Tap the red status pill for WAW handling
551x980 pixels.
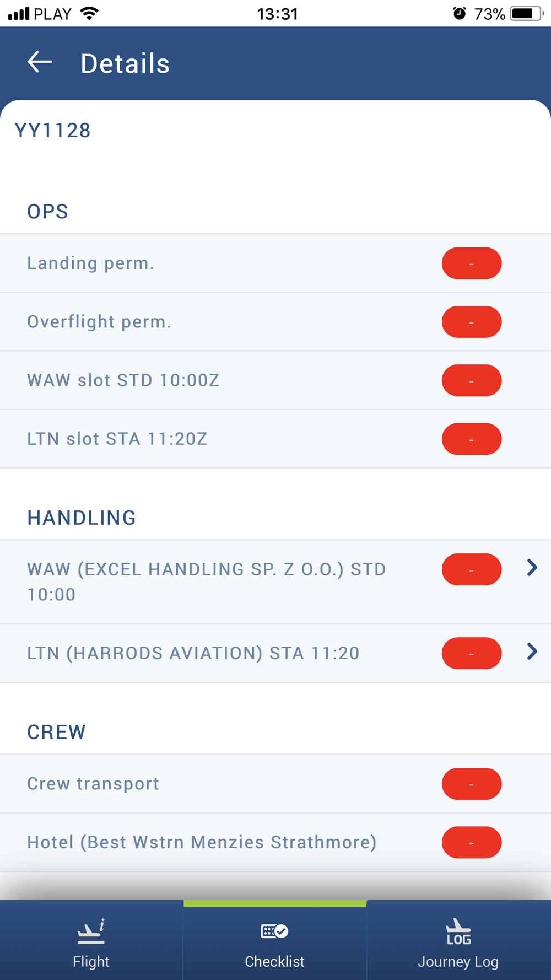[x=472, y=569]
